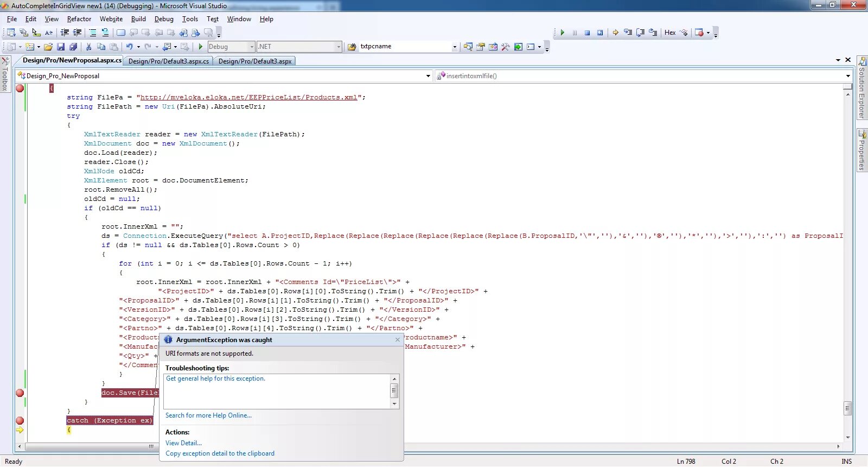Click the Products.xml URL in code
The height and width of the screenshot is (467, 868).
249,97
